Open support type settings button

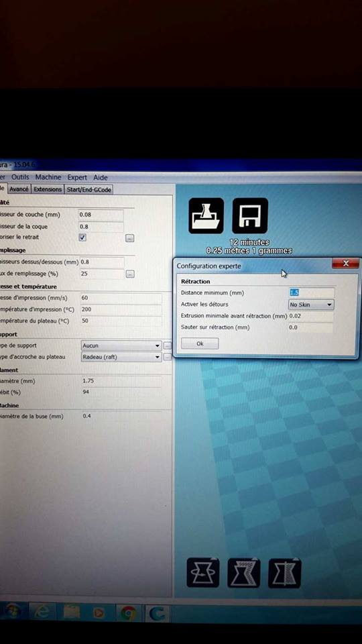(x=167, y=346)
